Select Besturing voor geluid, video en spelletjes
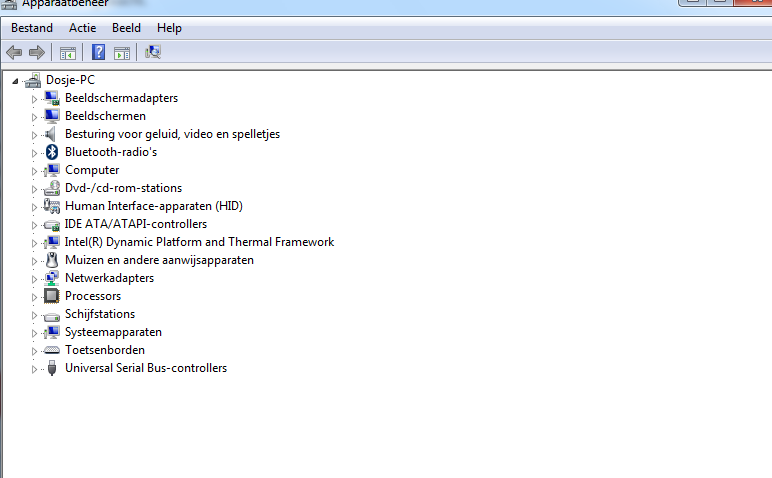This screenshot has width=772, height=478. coord(172,134)
